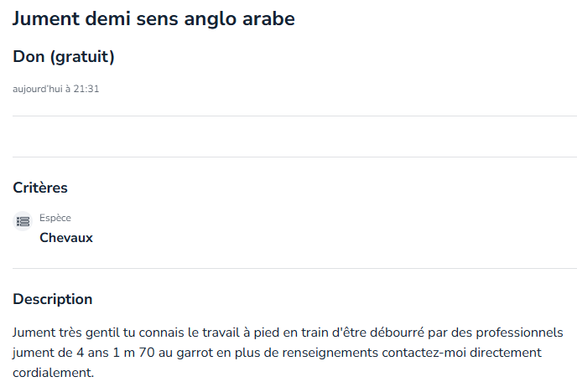
Task: Click the small Espèce label
Action: pos(55,218)
